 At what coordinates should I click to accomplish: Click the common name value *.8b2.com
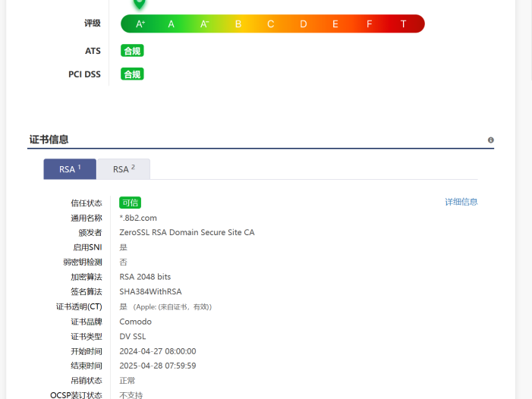pos(138,218)
